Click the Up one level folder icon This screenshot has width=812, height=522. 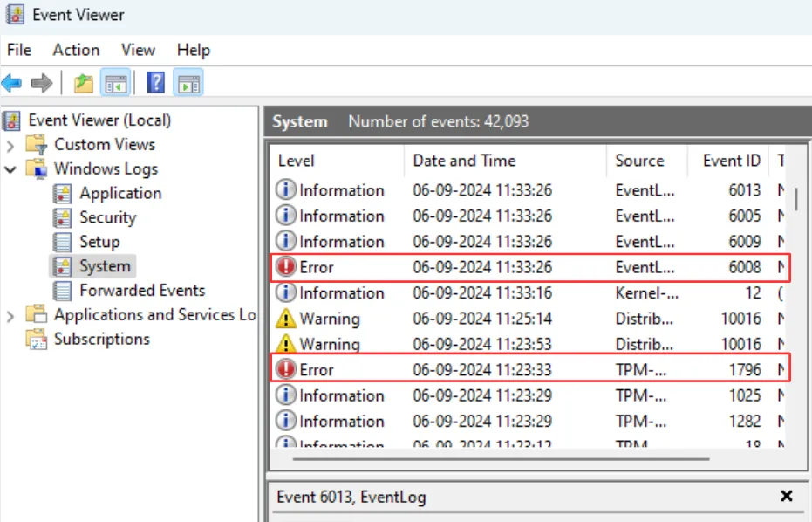[84, 83]
